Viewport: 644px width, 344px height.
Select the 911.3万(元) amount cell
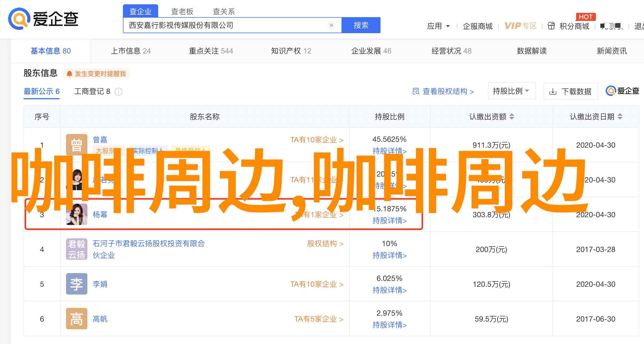click(x=491, y=145)
